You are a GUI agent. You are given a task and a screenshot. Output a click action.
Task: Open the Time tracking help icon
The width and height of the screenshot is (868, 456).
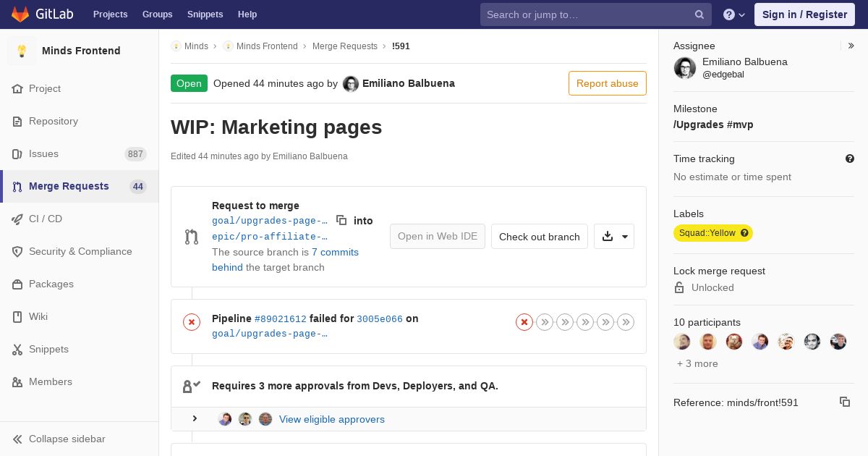850,159
